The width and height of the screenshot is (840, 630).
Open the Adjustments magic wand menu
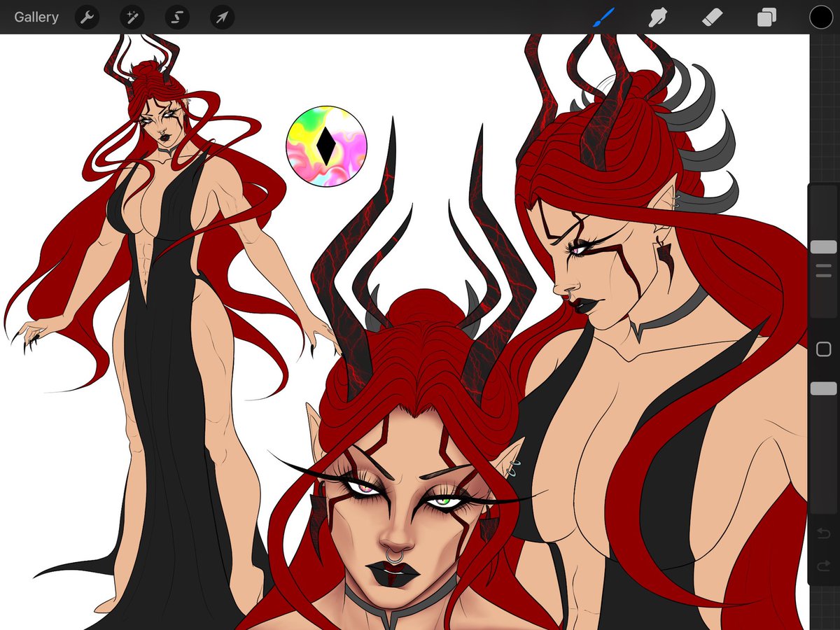click(x=132, y=17)
